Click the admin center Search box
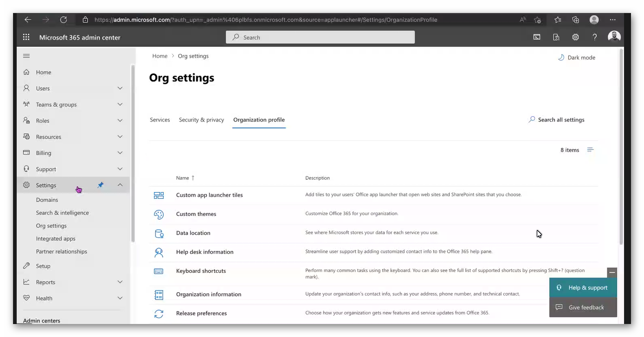 320,37
